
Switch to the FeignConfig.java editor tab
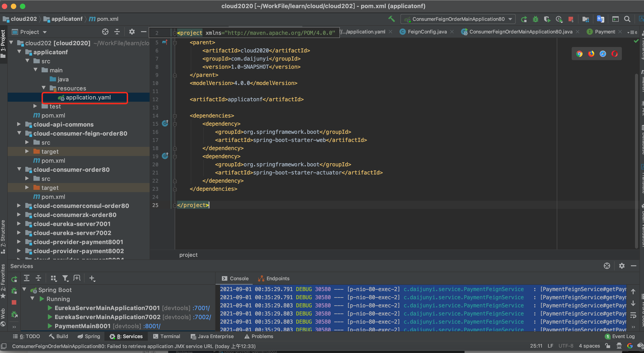click(427, 32)
